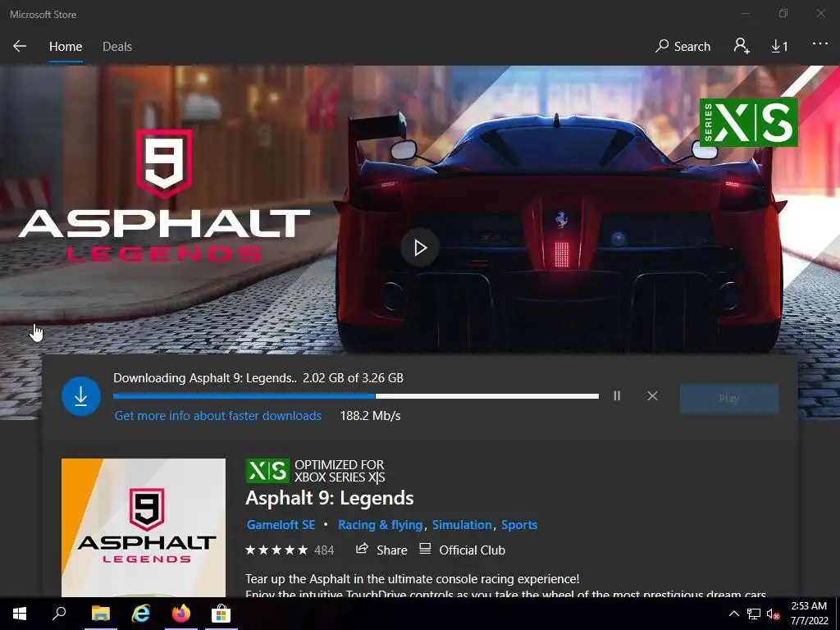Open the Official Club link
Screen dimensions: 840x630
click(462, 550)
